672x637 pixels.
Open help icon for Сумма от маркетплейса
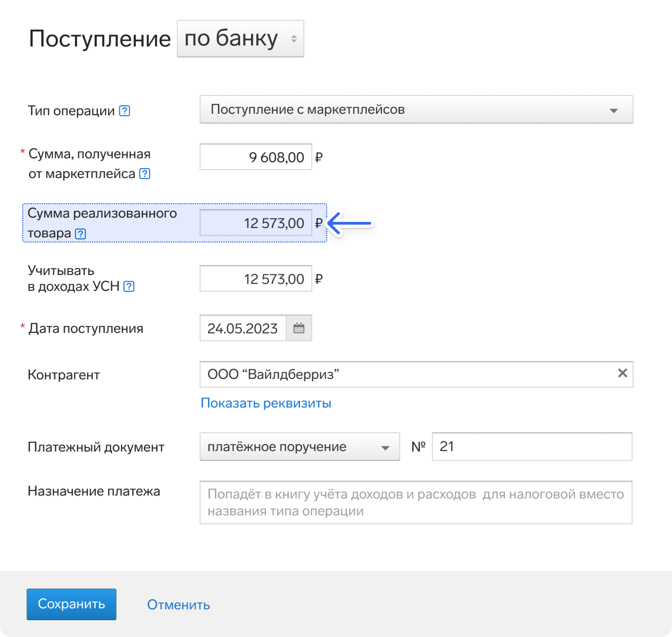pos(145,174)
